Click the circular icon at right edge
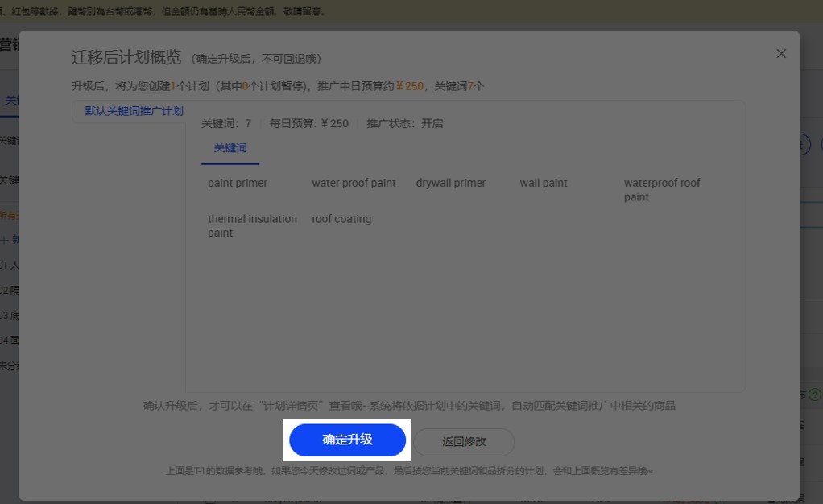The width and height of the screenshot is (823, 504). coord(805,144)
